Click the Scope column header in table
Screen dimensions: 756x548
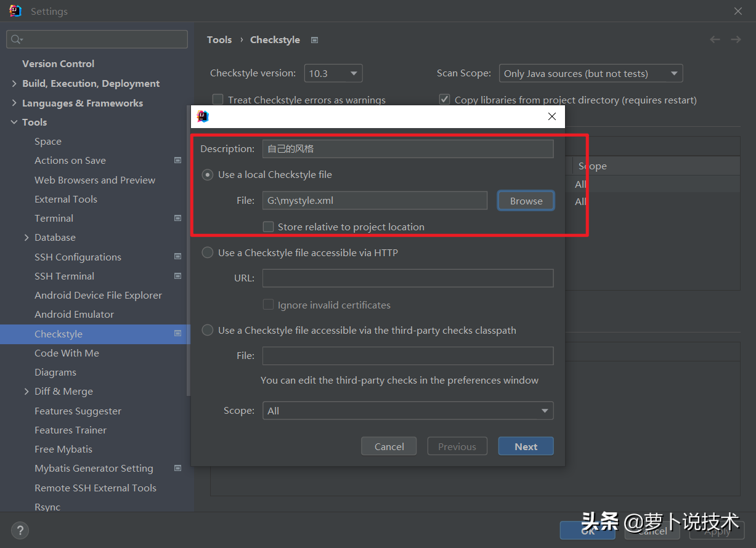[592, 166]
